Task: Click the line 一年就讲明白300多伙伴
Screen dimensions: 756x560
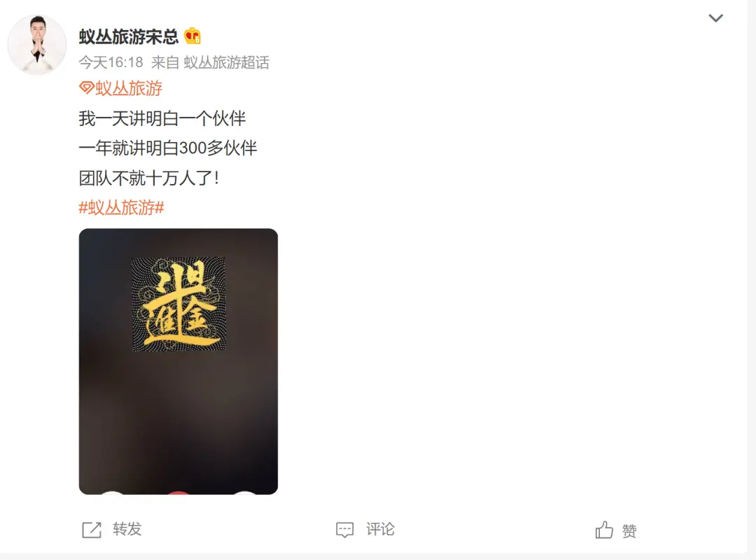Action: pos(168,148)
